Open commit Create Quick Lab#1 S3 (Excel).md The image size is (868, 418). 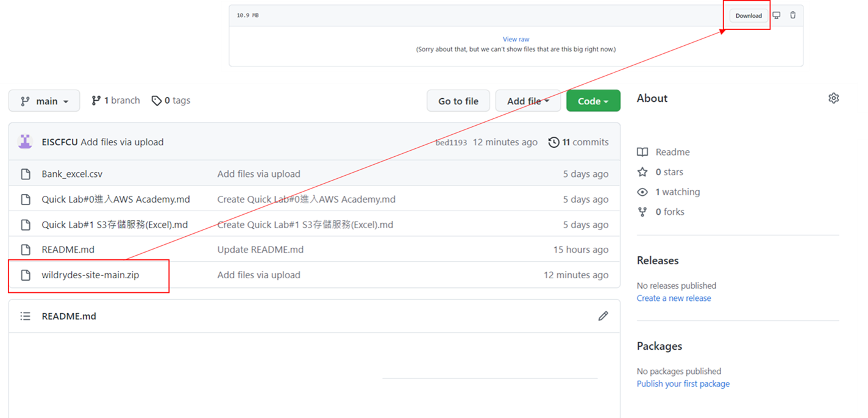pos(305,225)
